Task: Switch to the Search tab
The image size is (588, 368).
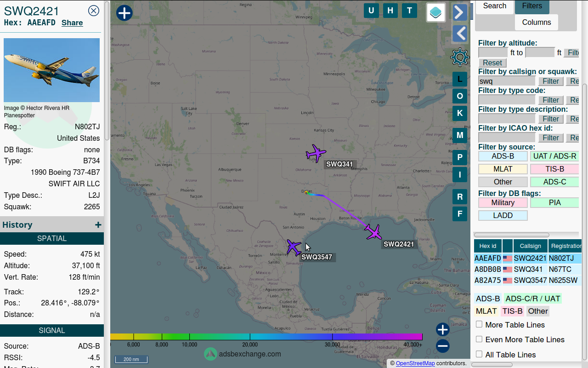Action: 495,6
